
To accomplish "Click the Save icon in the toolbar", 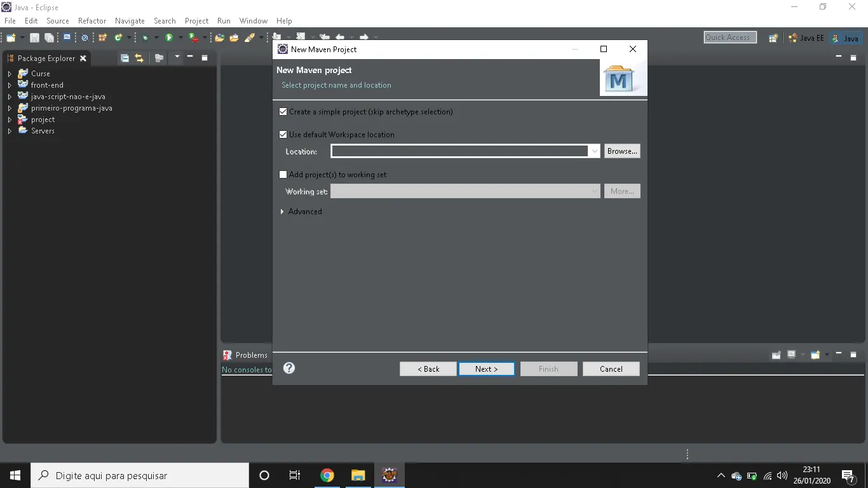I will click(x=34, y=38).
